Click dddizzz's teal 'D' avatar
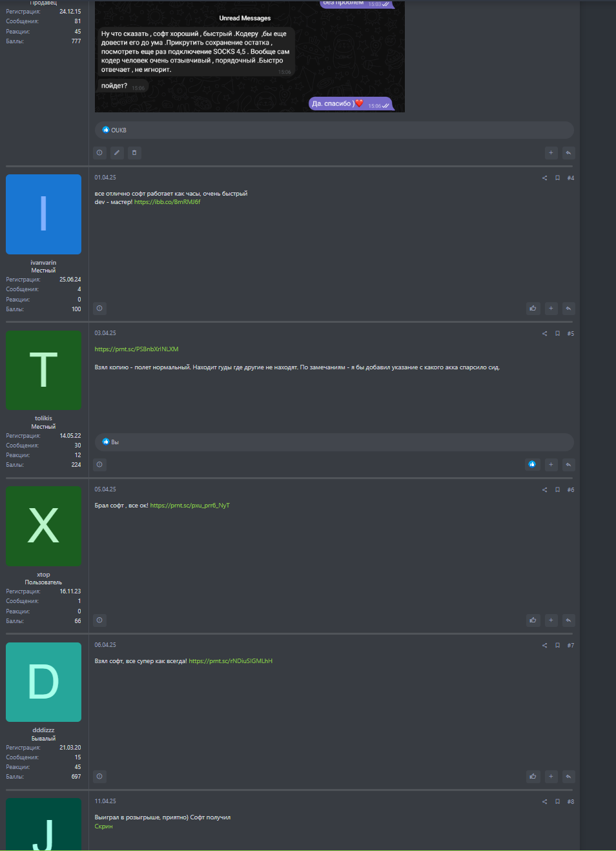This screenshot has height=851, width=616. click(43, 682)
